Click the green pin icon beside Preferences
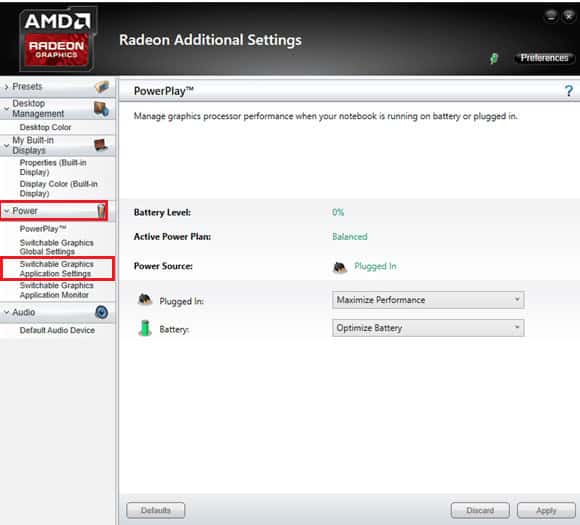This screenshot has height=525, width=580. click(x=494, y=58)
